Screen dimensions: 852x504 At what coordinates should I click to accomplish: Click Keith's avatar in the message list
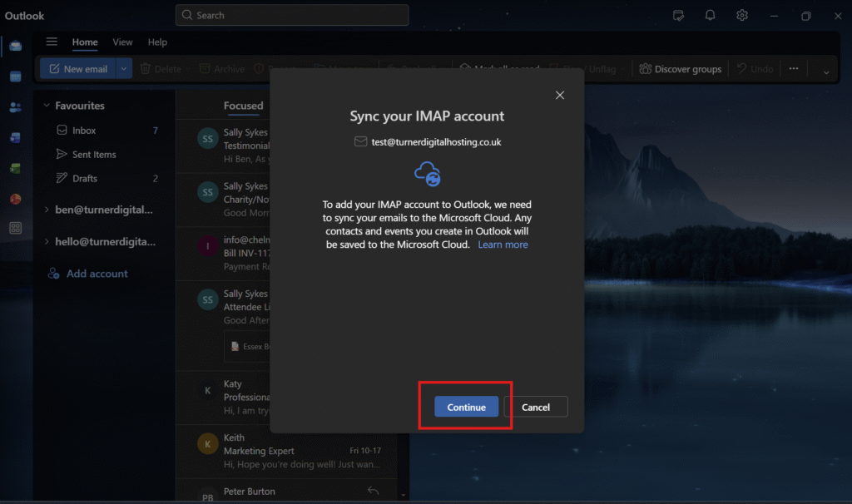207,445
